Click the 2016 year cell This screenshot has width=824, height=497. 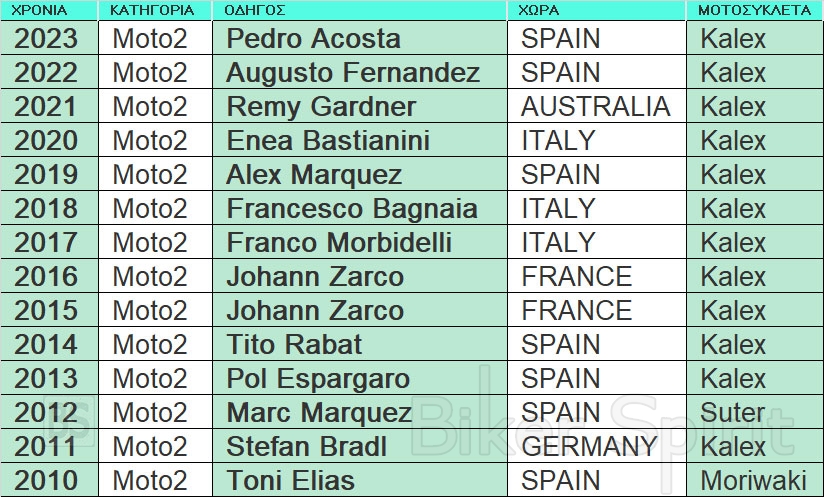coord(47,277)
